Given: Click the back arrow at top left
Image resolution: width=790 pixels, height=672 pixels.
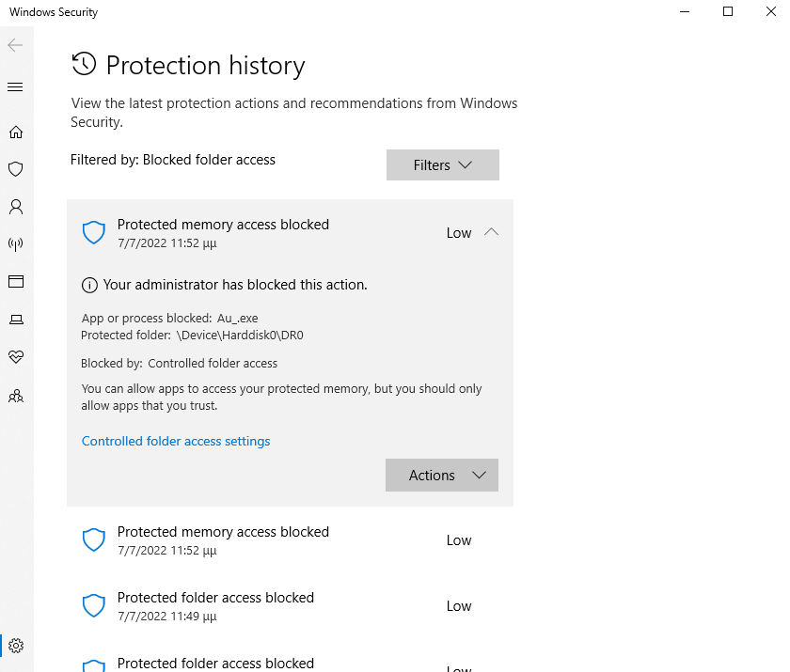Looking at the screenshot, I should (x=14, y=44).
